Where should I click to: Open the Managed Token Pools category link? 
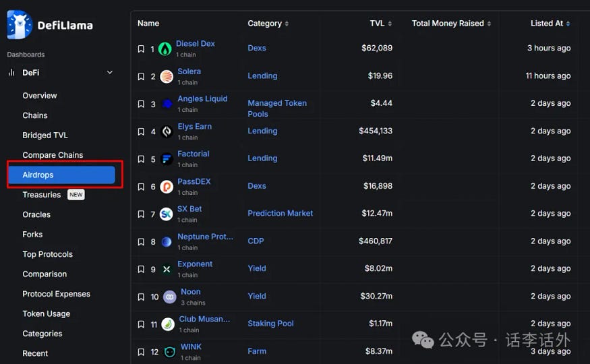coord(277,109)
